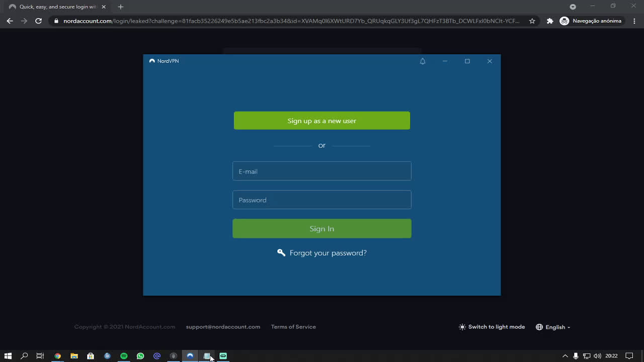Open the notepad app on the taskbar
Viewport: 644px width, 362px height.
206,356
